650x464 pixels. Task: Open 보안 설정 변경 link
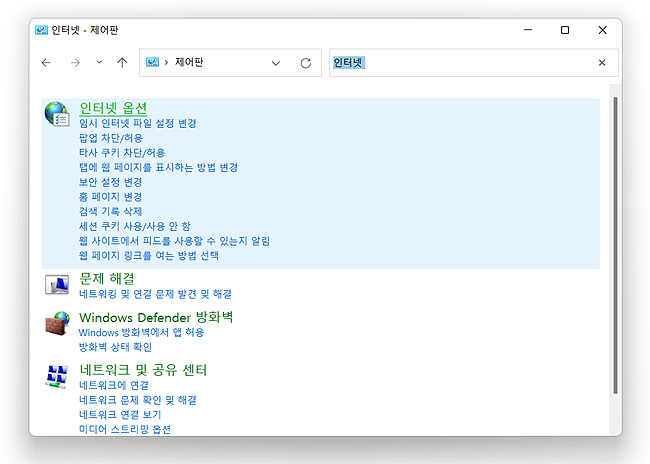pos(110,182)
